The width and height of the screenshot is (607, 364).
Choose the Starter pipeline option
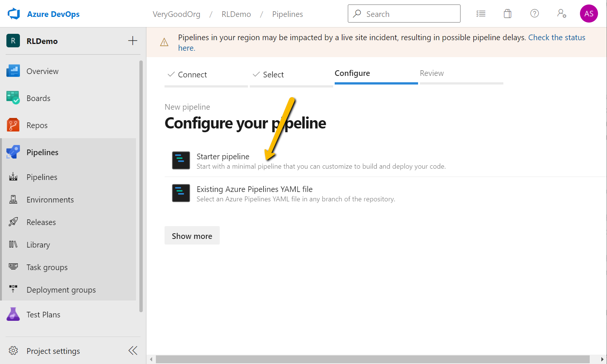[x=385, y=160]
